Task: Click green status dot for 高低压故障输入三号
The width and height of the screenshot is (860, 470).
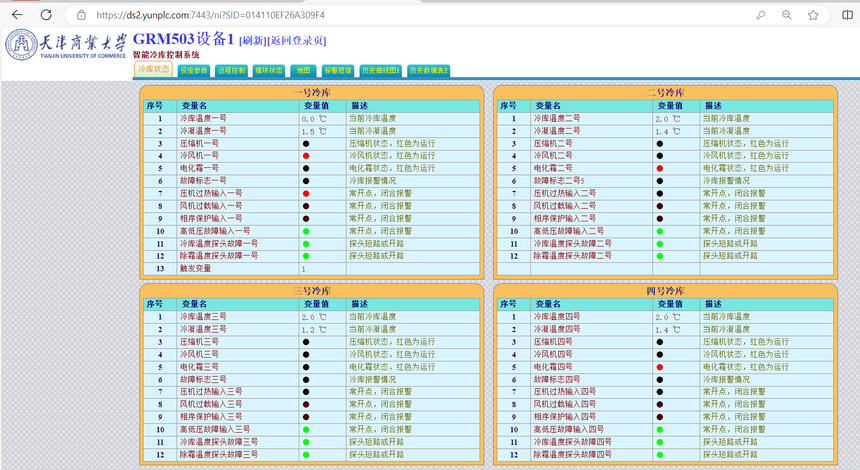Action: [x=306, y=430]
